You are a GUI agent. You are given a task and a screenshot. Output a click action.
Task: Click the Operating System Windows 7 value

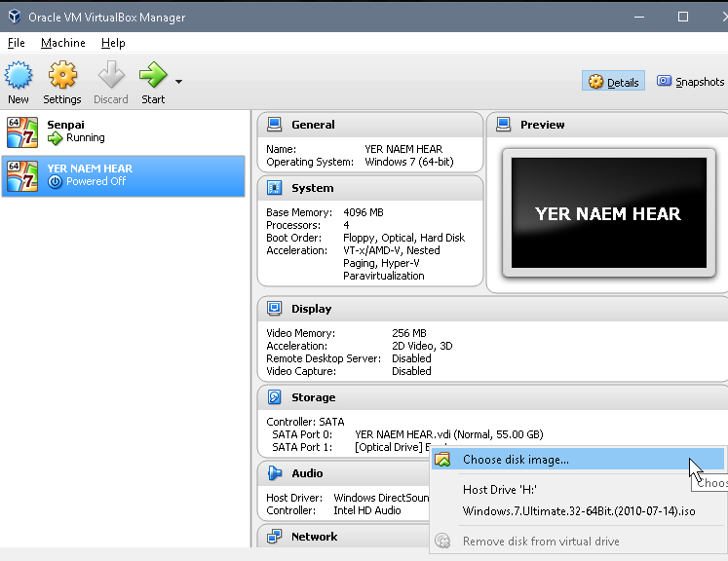pyautogui.click(x=409, y=162)
